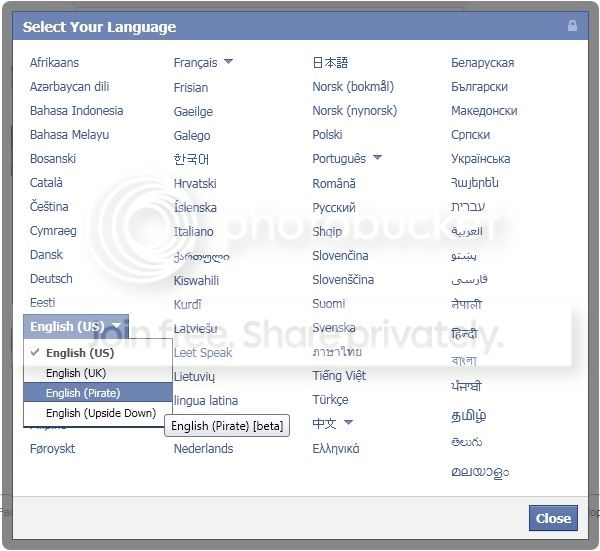Expand the Français language variants arrow
This screenshot has height=551, width=600.
click(x=228, y=61)
